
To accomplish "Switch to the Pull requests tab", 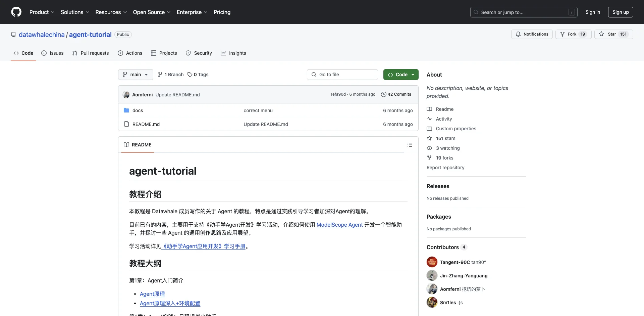I will 91,53.
